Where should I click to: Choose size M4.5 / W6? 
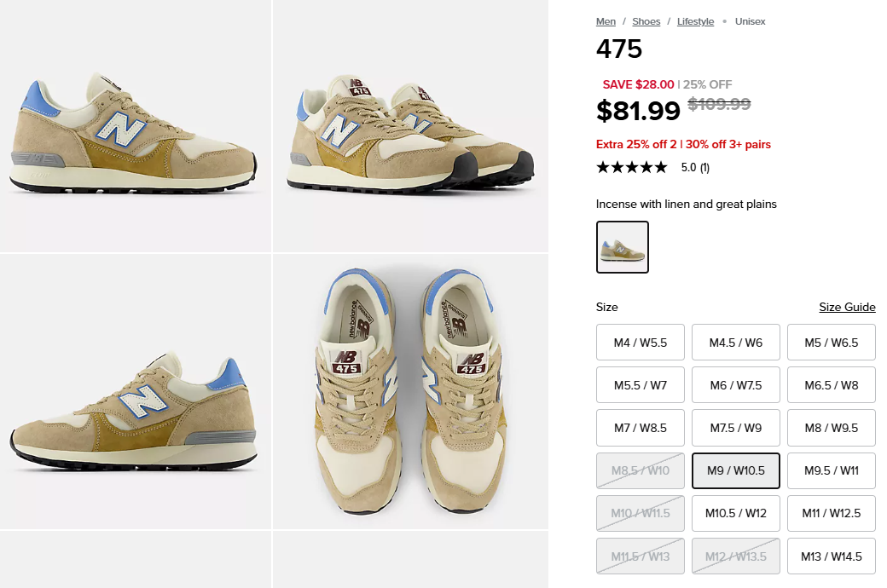(735, 342)
